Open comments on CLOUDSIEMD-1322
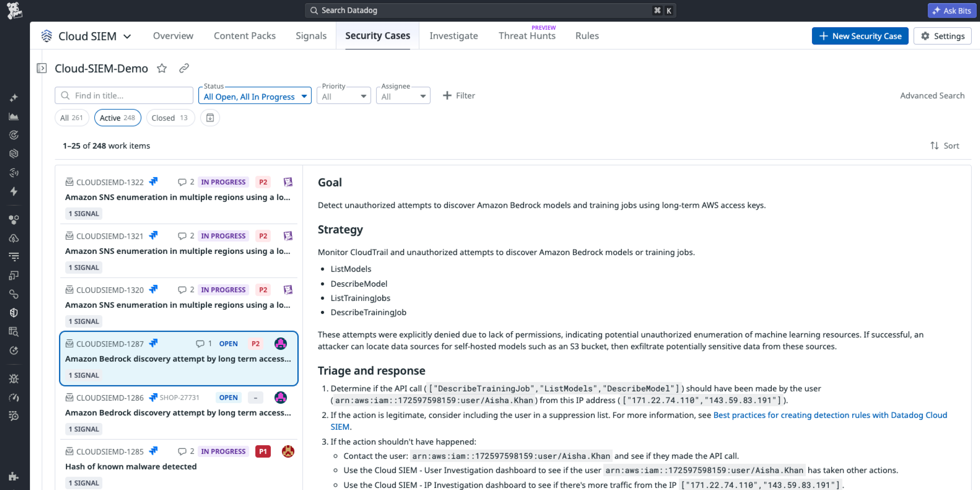Screen dimensions: 980x490 coord(186,182)
